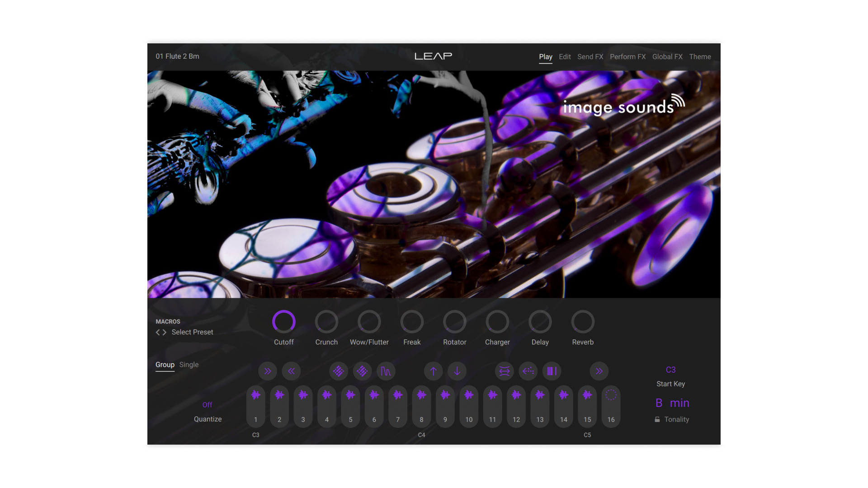868x488 pixels.
Task: Open the Quantize Off selector
Action: (x=208, y=404)
